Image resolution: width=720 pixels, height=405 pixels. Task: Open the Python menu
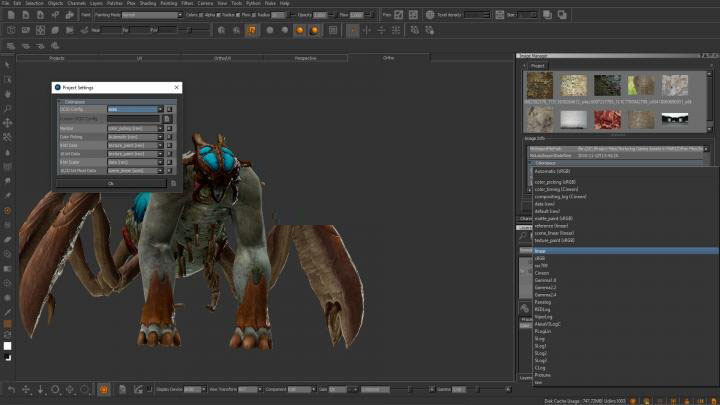[x=253, y=3]
